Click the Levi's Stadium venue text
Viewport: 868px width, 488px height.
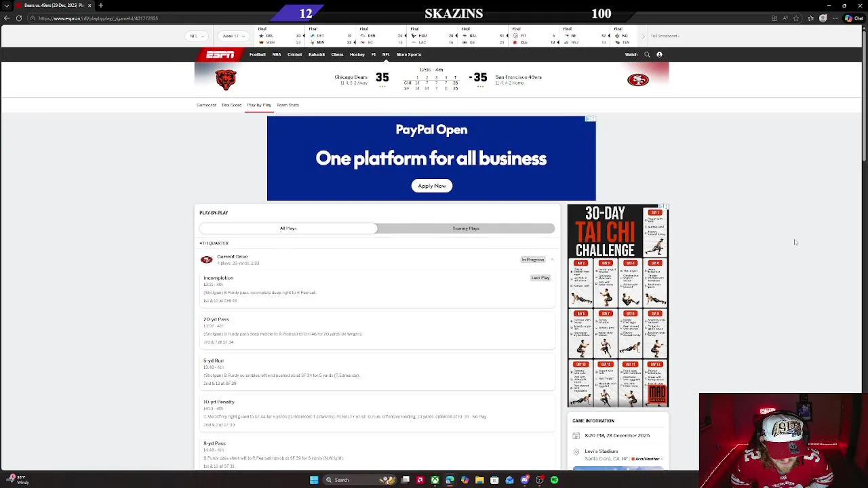point(600,451)
